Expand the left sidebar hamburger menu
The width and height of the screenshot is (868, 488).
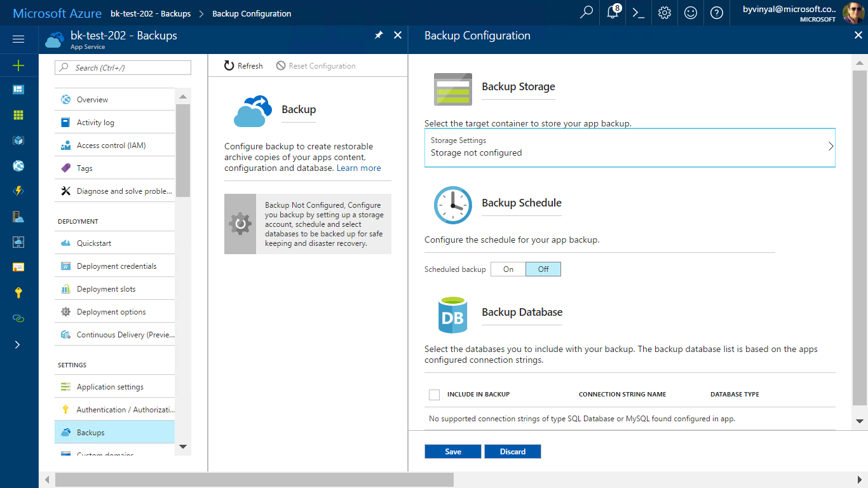click(18, 39)
